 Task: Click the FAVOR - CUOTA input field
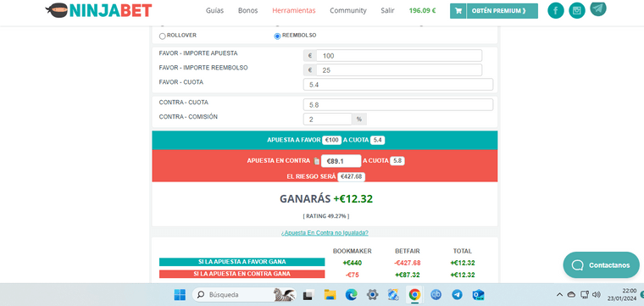click(398, 85)
